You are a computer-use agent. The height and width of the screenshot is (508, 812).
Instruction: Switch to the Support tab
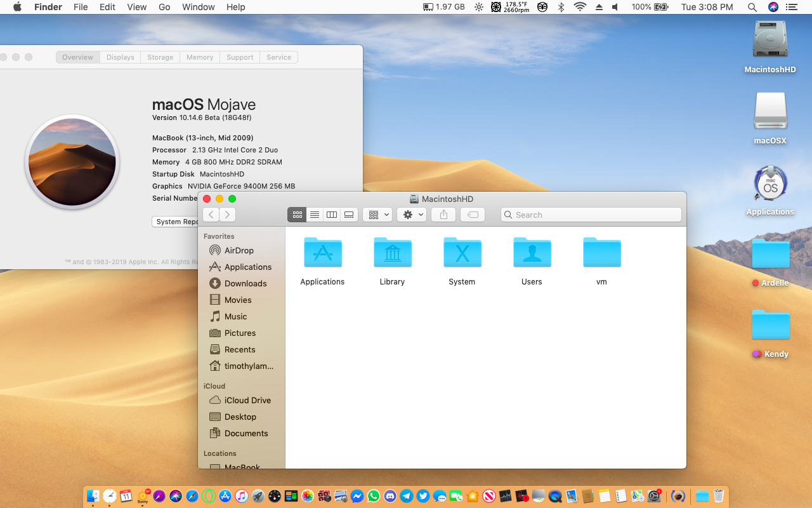(240, 57)
